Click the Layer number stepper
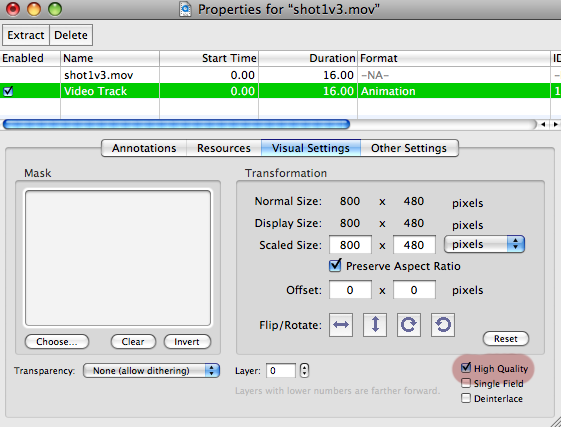The width and height of the screenshot is (561, 427). click(x=304, y=370)
